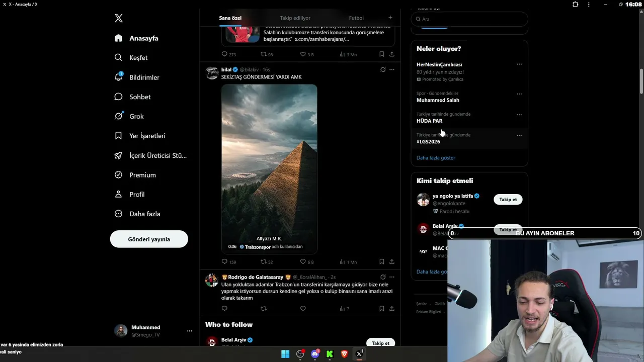Switch to the Takip ediliyor tab

point(295,18)
